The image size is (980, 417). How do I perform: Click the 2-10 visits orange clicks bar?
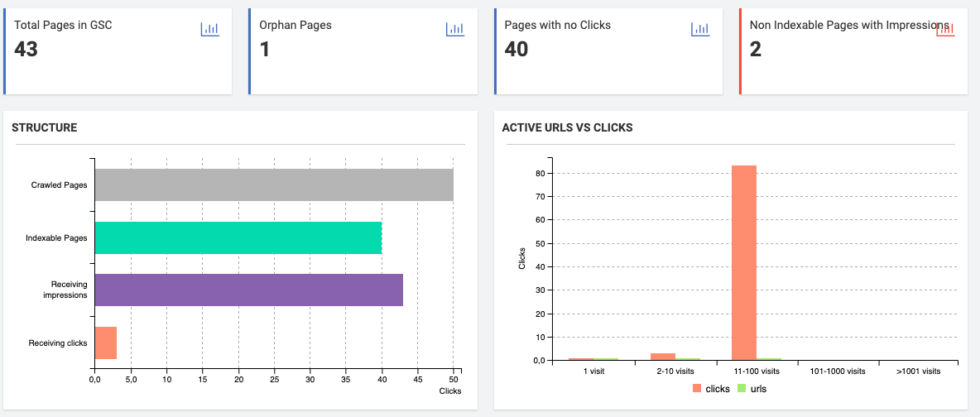(x=662, y=357)
